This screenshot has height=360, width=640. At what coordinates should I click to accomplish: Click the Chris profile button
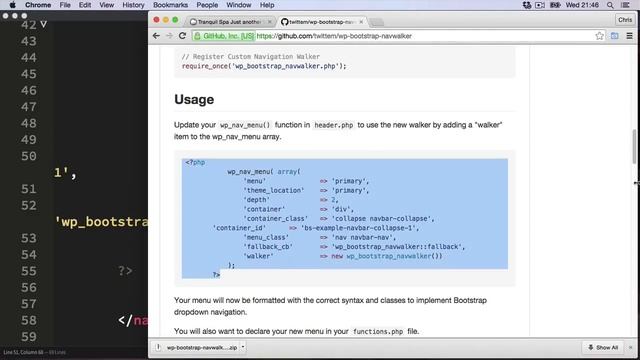(624, 20)
